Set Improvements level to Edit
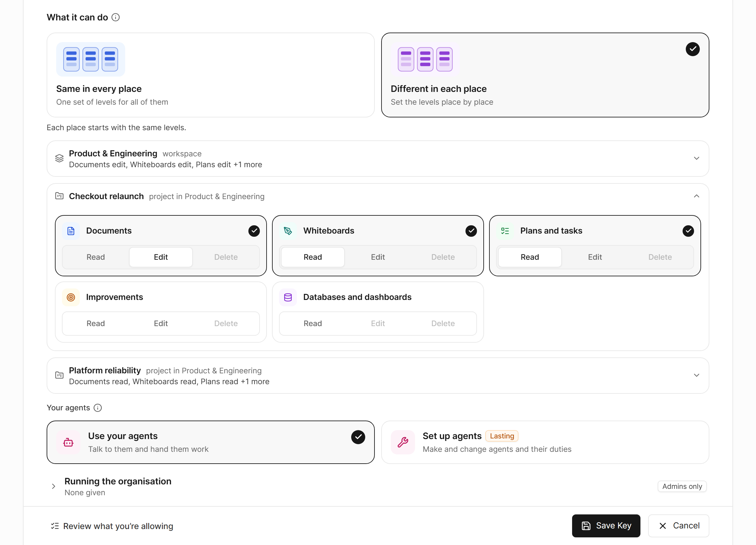 point(161,324)
